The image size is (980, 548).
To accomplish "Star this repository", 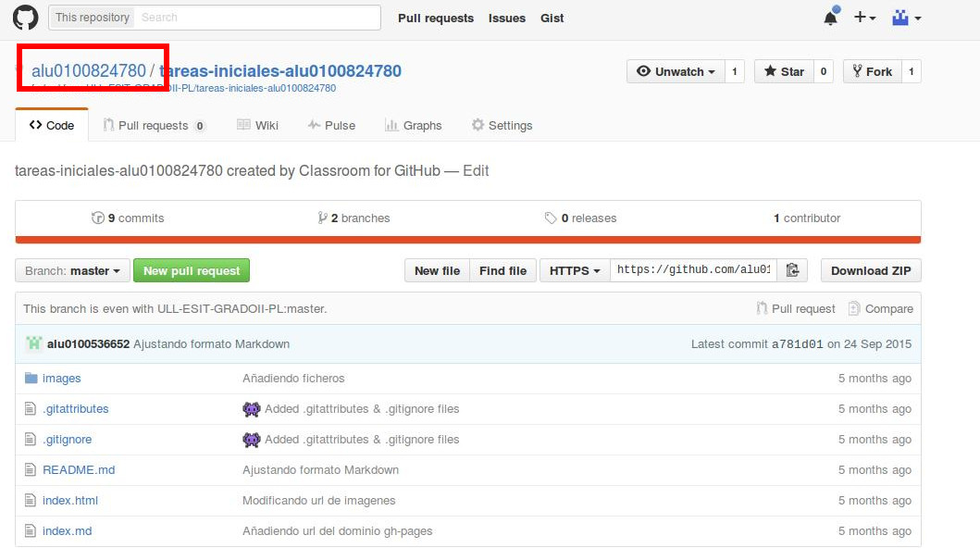I will pyautogui.click(x=784, y=71).
